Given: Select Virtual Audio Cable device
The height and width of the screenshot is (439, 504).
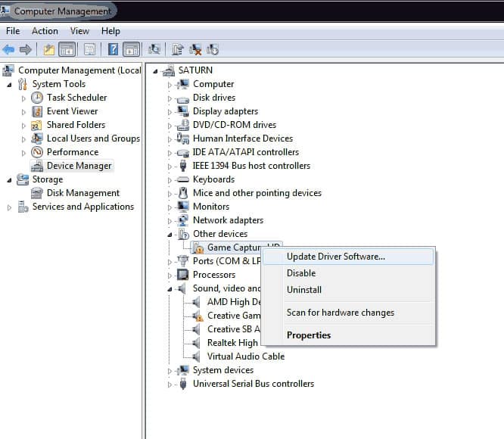Looking at the screenshot, I should [x=246, y=356].
